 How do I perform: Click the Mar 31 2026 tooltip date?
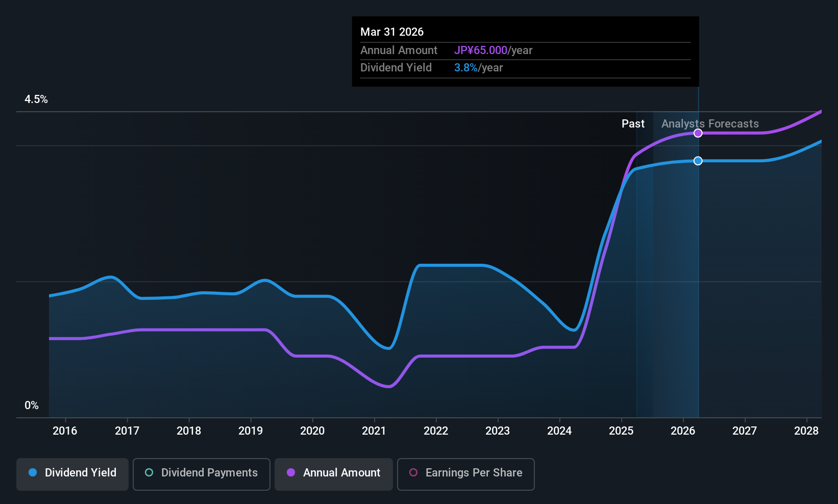pyautogui.click(x=392, y=32)
